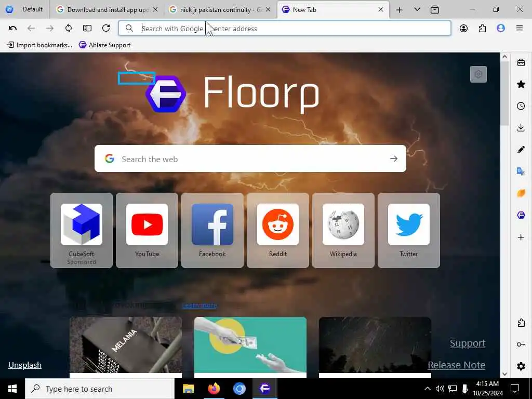The height and width of the screenshot is (399, 532).
Task: Select the New Tab tab
Action: (332, 9)
